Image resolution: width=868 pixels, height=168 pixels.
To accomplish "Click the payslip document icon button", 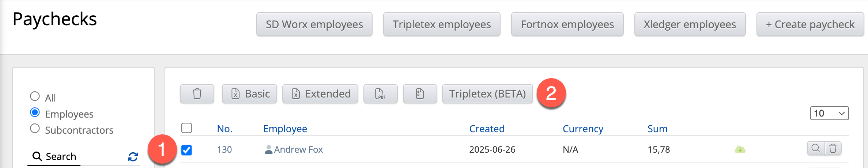I will (420, 94).
